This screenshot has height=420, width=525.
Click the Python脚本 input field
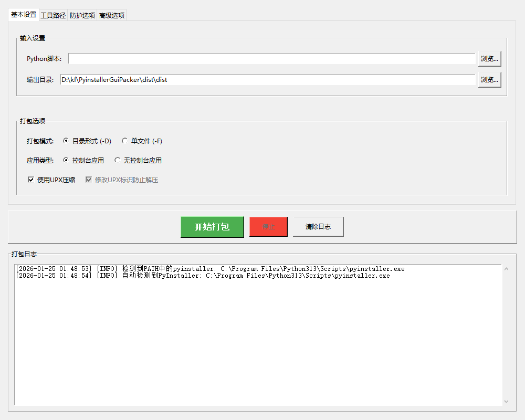(x=271, y=59)
